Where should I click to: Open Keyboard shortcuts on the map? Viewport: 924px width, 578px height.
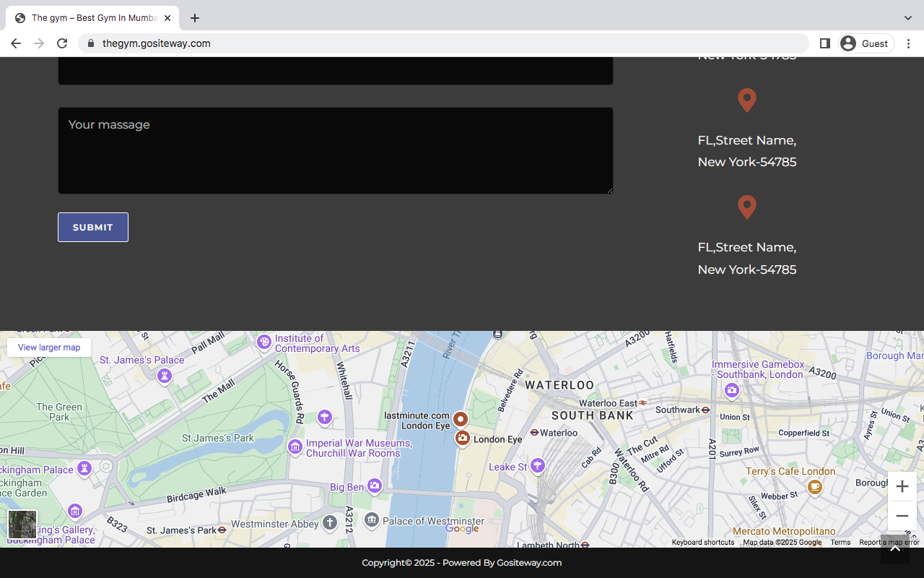point(703,542)
